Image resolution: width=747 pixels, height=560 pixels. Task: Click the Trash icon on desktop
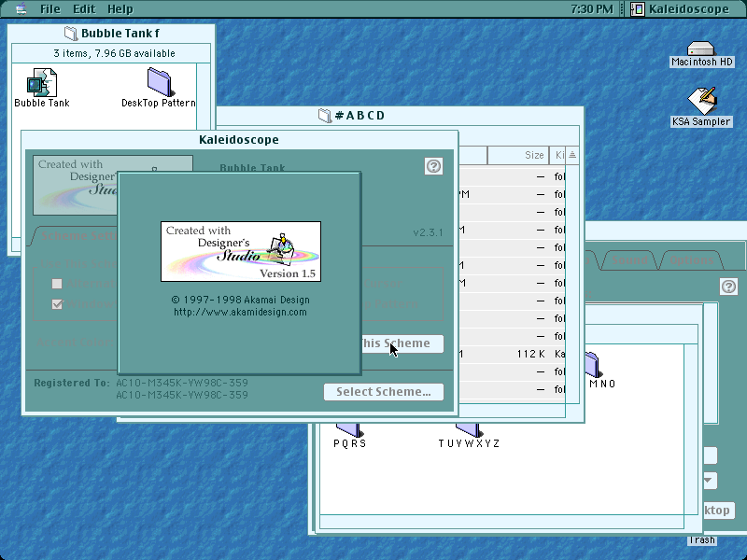tap(702, 540)
